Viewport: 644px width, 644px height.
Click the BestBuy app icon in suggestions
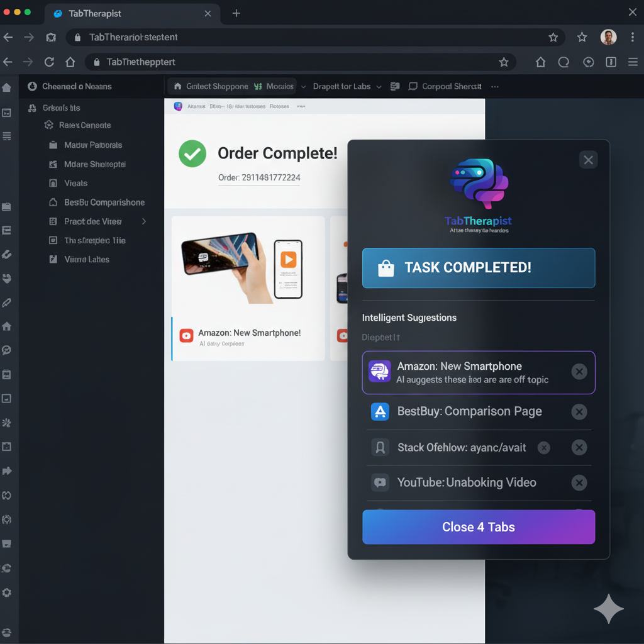pyautogui.click(x=380, y=411)
